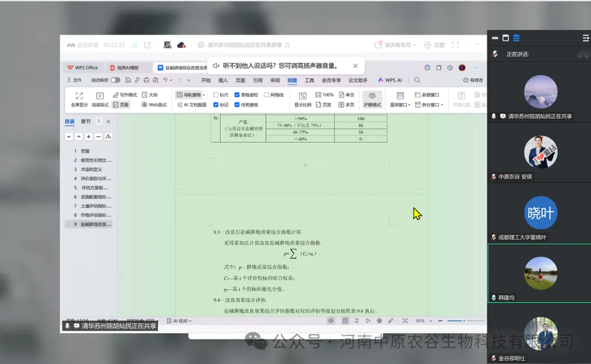Select the 页面 page view
The image size is (591, 364).
click(121, 105)
